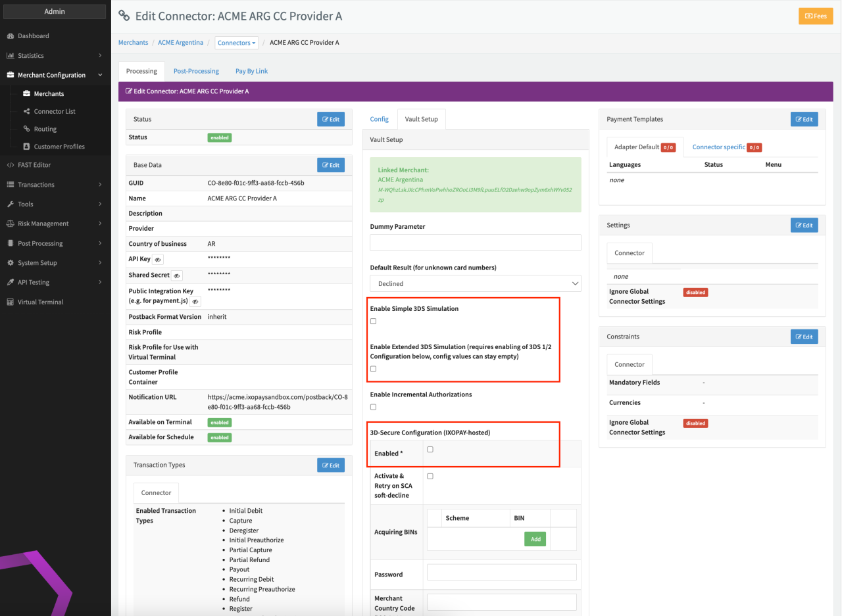842x616 pixels.
Task: Reveal the API Key with the eye icon
Action: pyautogui.click(x=158, y=260)
